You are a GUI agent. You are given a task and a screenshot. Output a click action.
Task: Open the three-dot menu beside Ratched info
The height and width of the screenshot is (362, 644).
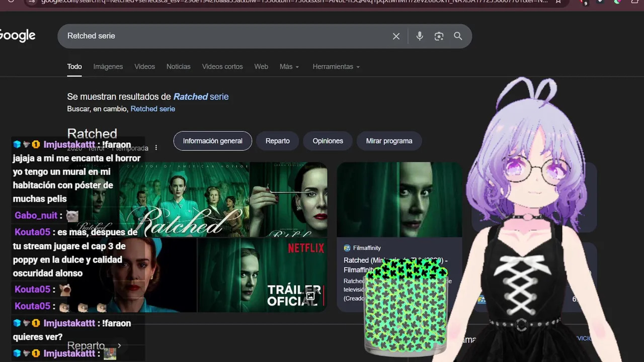point(156,148)
